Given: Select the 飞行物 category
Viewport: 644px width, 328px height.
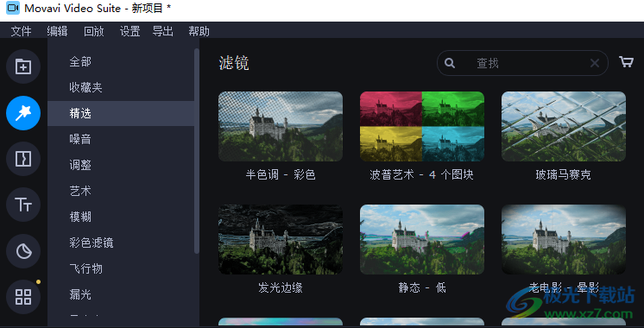Looking at the screenshot, I should tap(121, 268).
